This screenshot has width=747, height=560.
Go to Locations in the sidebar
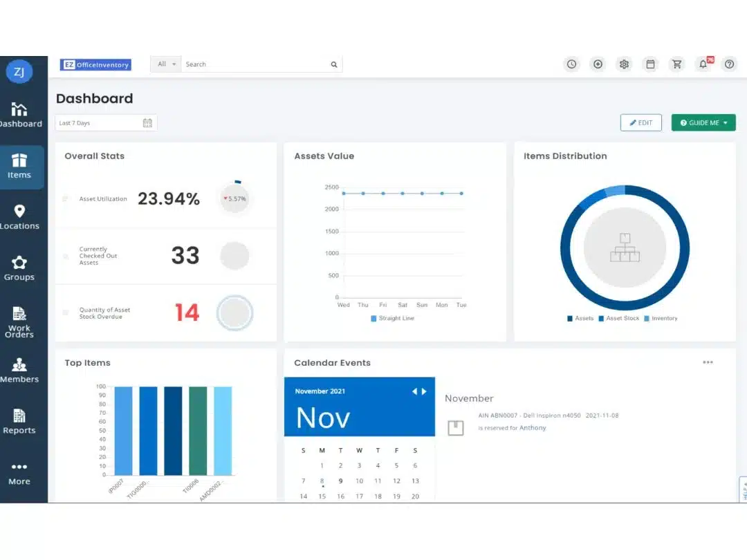pos(19,216)
